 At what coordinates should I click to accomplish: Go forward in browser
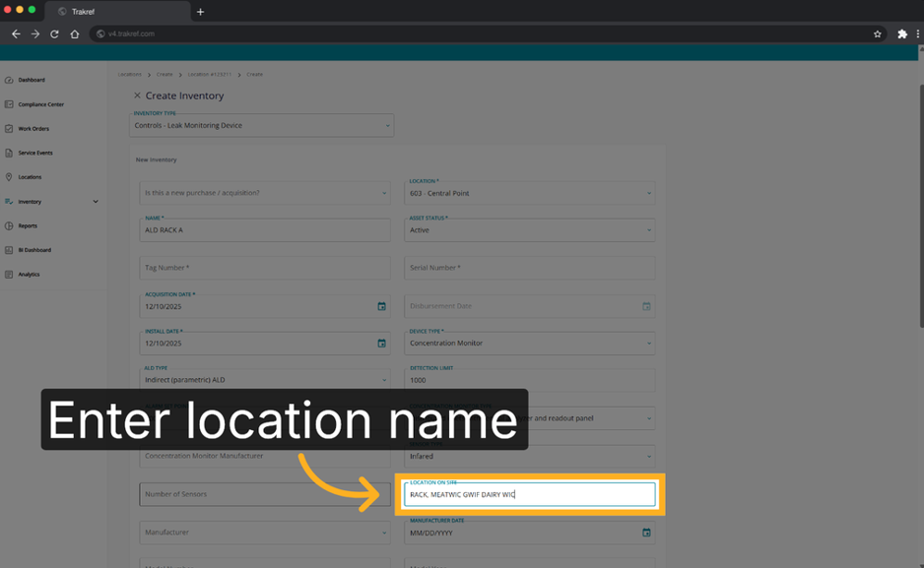coord(35,34)
